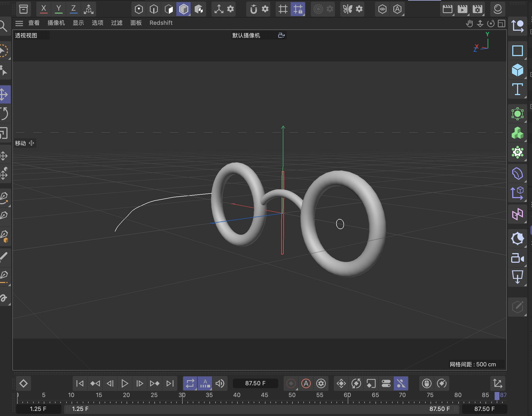
Task: Open the effector gear flyout
Action: 517,152
